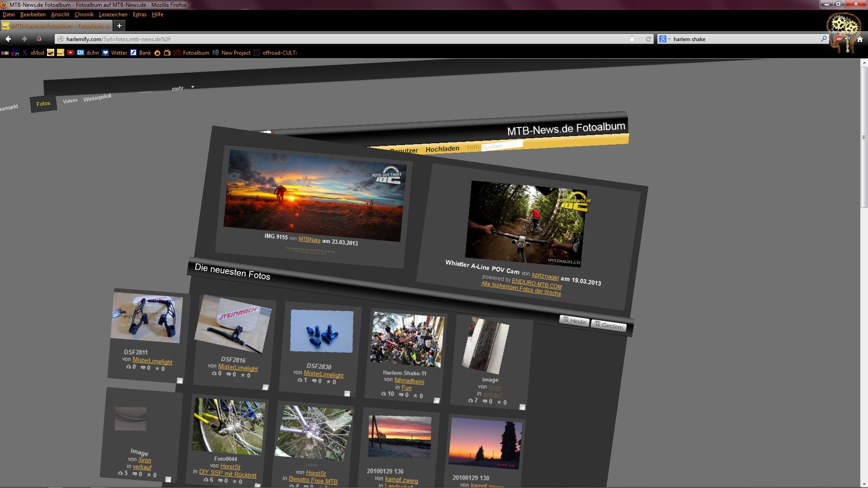The width and height of the screenshot is (868, 488).
Task: Open the Fun album link
Action: point(406,388)
